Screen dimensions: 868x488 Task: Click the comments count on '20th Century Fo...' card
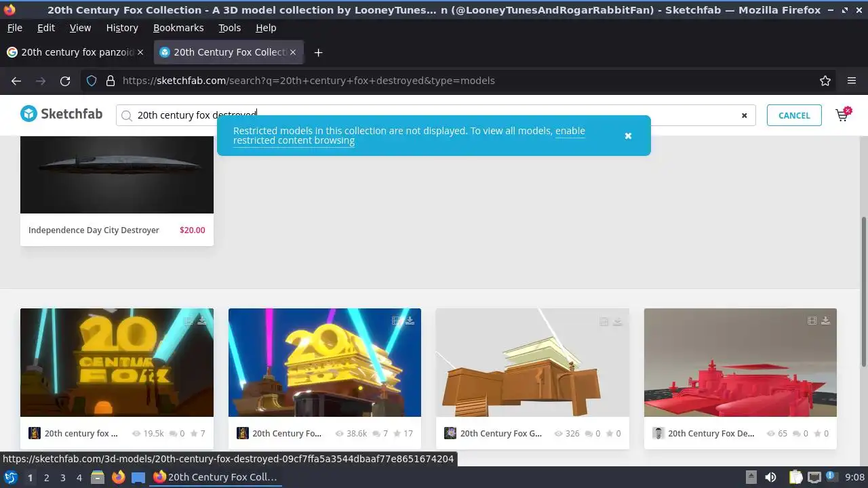pos(380,433)
